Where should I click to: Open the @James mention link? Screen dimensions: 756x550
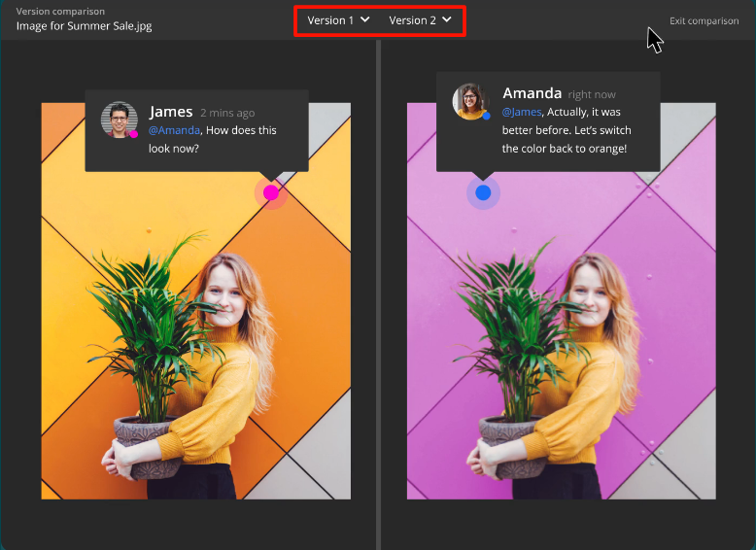point(522,113)
